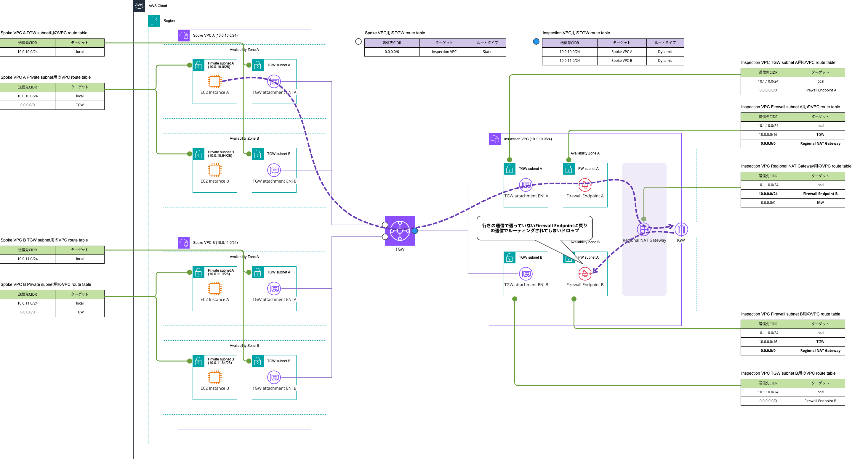The width and height of the screenshot is (868, 459).
Task: Click '10.0.0.0/16' cell in Firewall subnet A route table
Action: click(768, 135)
